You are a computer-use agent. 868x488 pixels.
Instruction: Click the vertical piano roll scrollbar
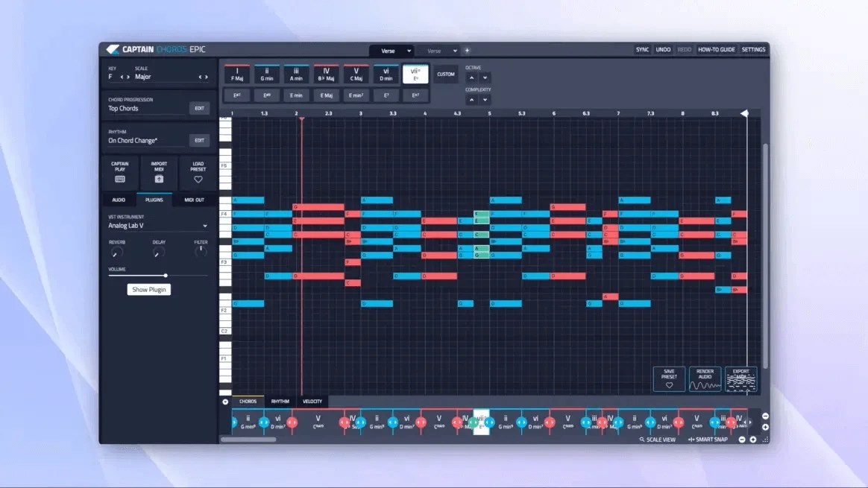[766, 255]
